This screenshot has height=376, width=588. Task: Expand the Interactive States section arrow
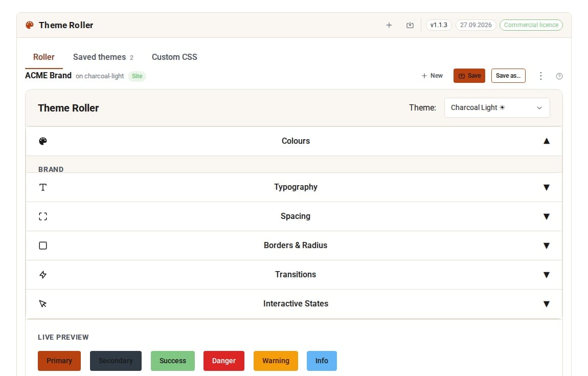(x=547, y=304)
